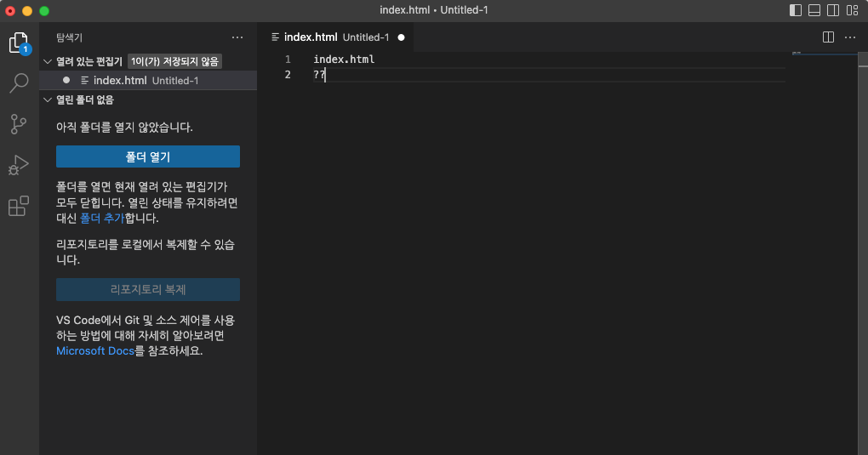Open Customize Layout icon in title bar
868x455 pixels.
(853, 10)
